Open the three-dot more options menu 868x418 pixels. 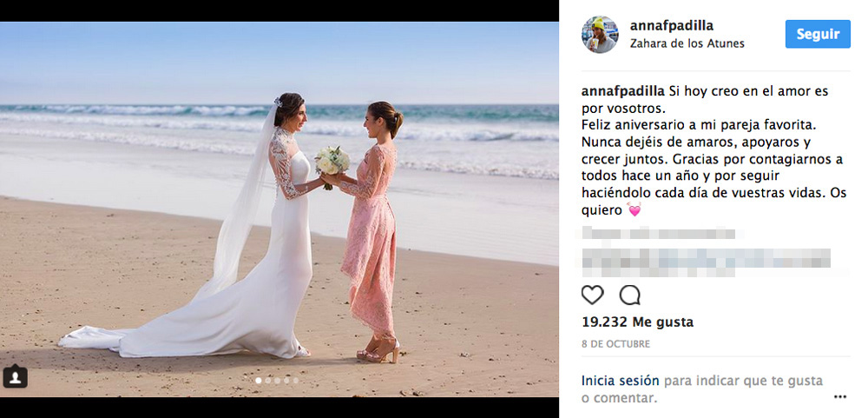coord(839,396)
